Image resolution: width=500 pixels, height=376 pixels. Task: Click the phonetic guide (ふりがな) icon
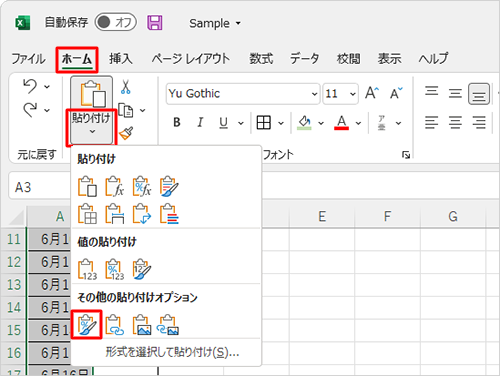tap(382, 123)
